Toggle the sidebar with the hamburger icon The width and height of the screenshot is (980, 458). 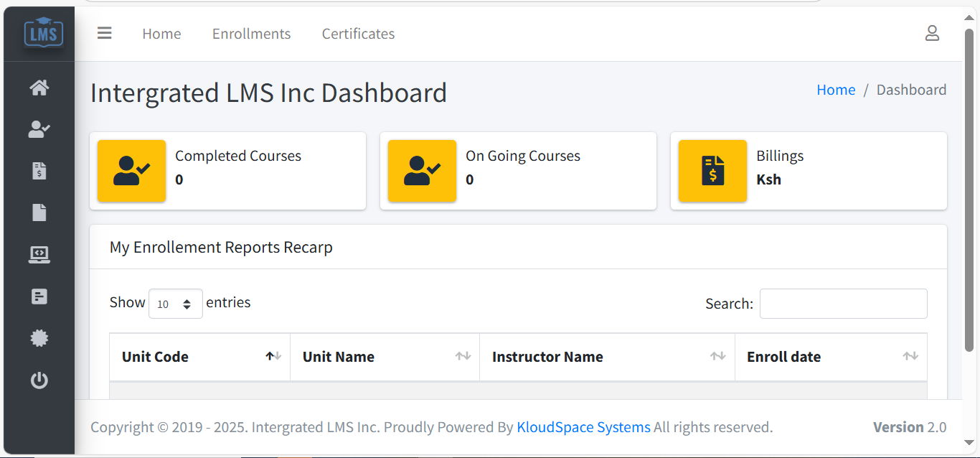tap(105, 33)
